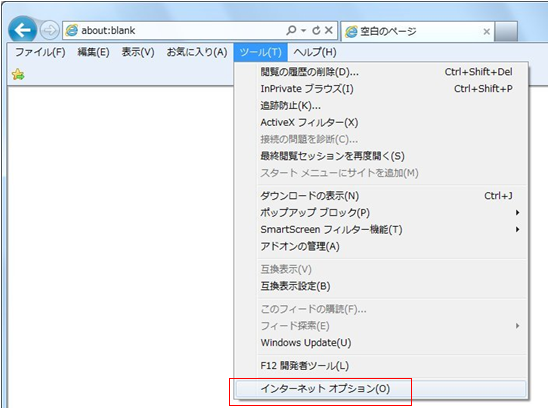Expand the search dropdown arrow in address bar

pos(304,31)
